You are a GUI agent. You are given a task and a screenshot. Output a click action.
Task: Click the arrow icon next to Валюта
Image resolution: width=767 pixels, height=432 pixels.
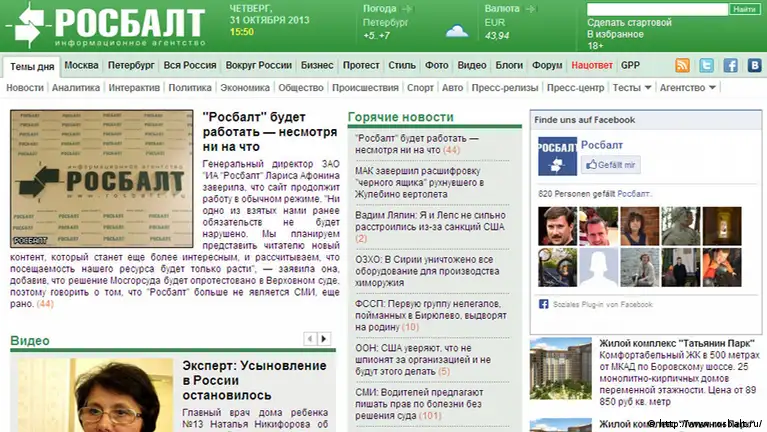pos(529,8)
